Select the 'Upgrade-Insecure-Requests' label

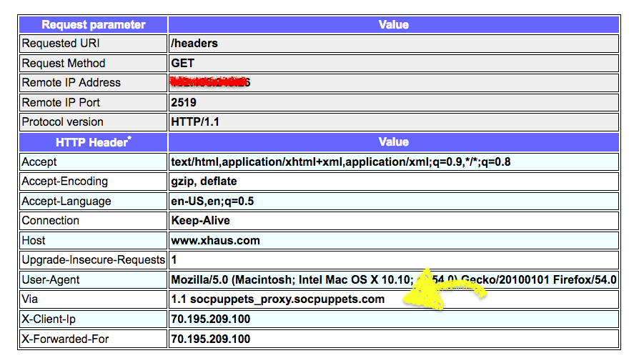tap(93, 260)
